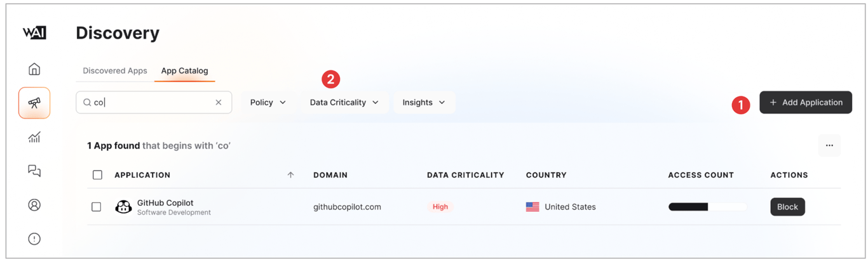Image resolution: width=868 pixels, height=262 pixels.
Task: Open the chat conversations sidebar icon
Action: (34, 171)
